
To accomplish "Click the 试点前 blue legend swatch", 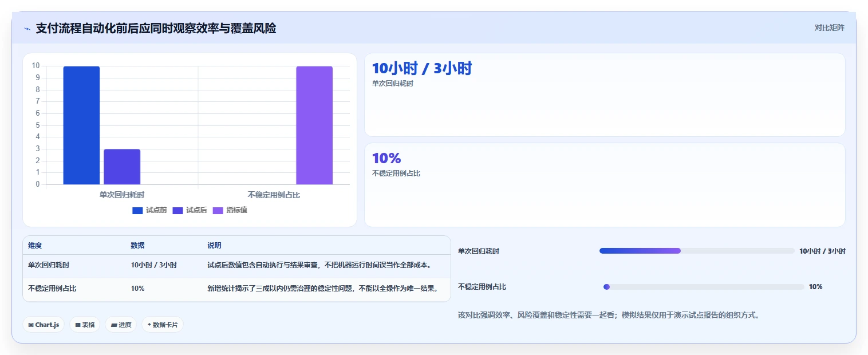I will pos(137,211).
